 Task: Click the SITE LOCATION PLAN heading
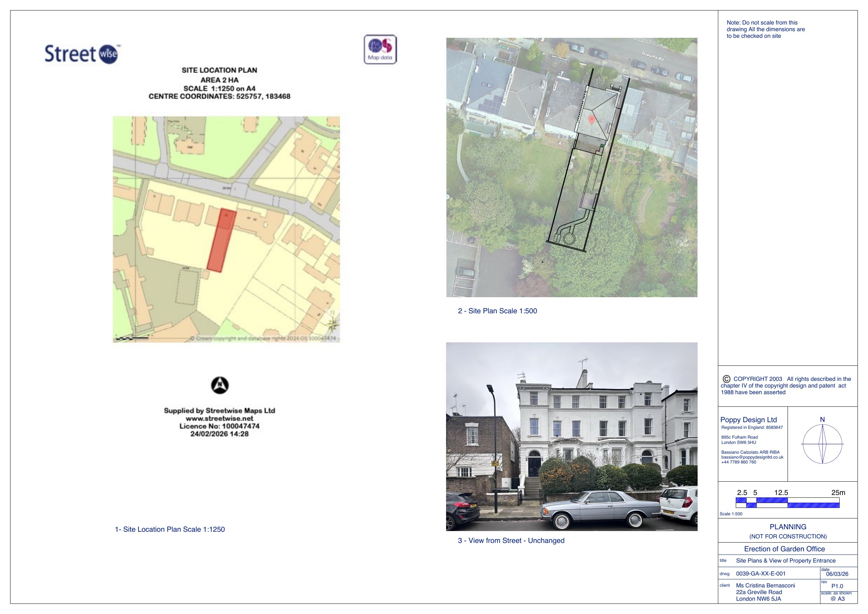(219, 70)
